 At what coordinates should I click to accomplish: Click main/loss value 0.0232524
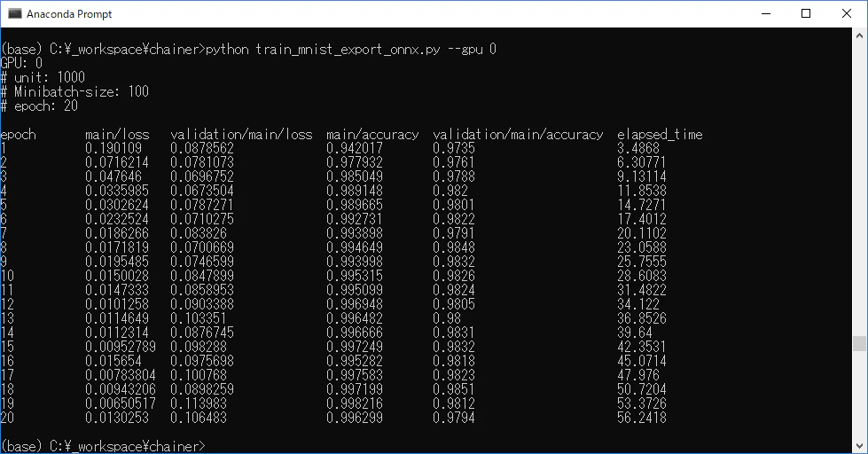pyautogui.click(x=117, y=219)
